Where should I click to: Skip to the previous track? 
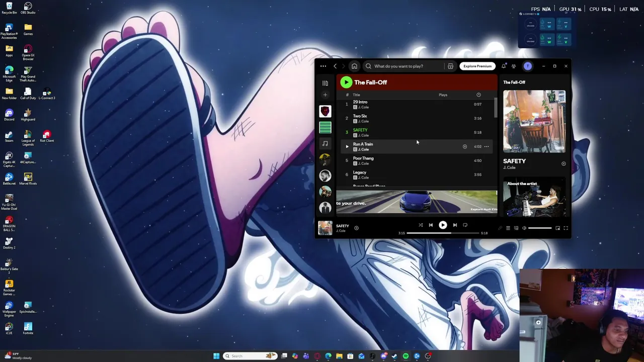tap(431, 225)
